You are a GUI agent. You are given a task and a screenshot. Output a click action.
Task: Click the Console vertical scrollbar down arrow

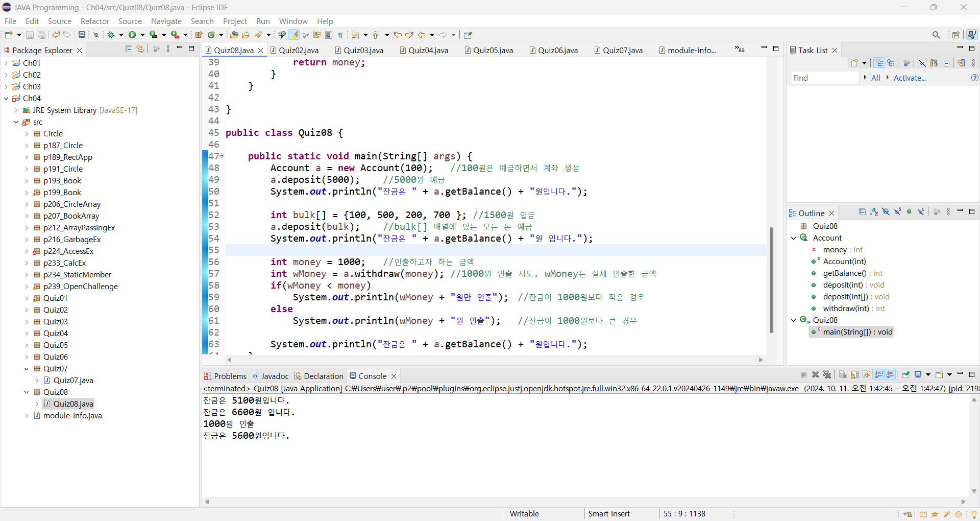[x=974, y=491]
